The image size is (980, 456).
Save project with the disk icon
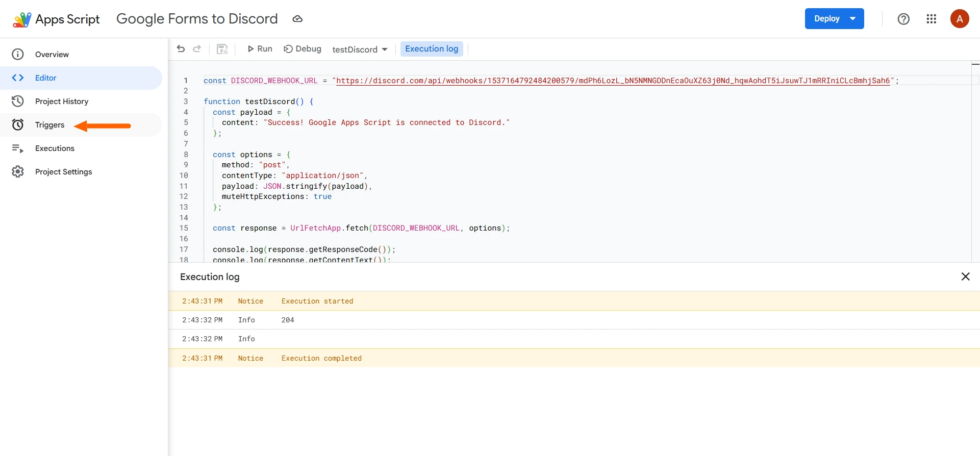click(222, 49)
